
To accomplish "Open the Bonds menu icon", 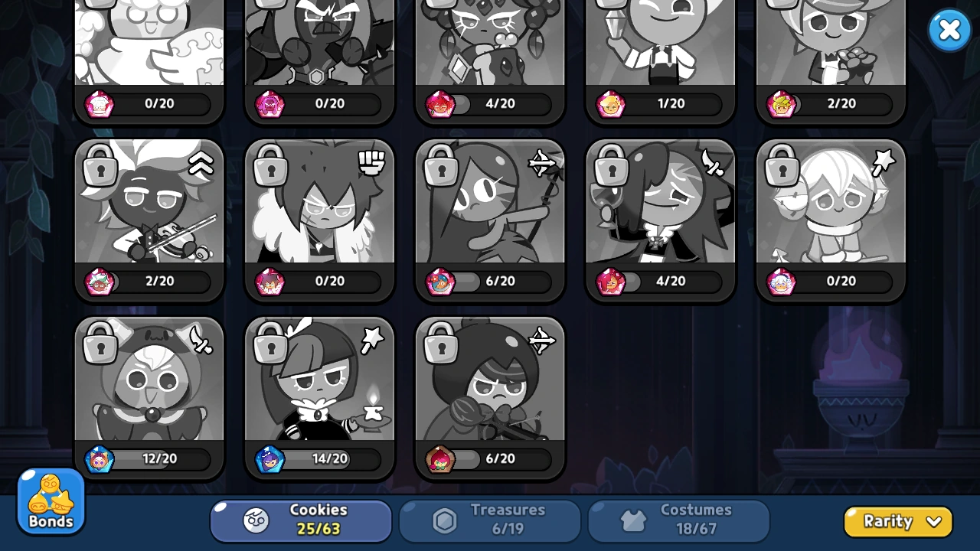I will 51,501.
